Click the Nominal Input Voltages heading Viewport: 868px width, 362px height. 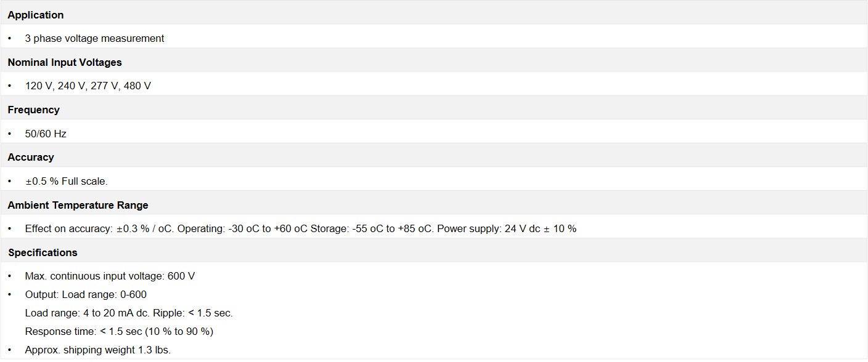tap(65, 62)
